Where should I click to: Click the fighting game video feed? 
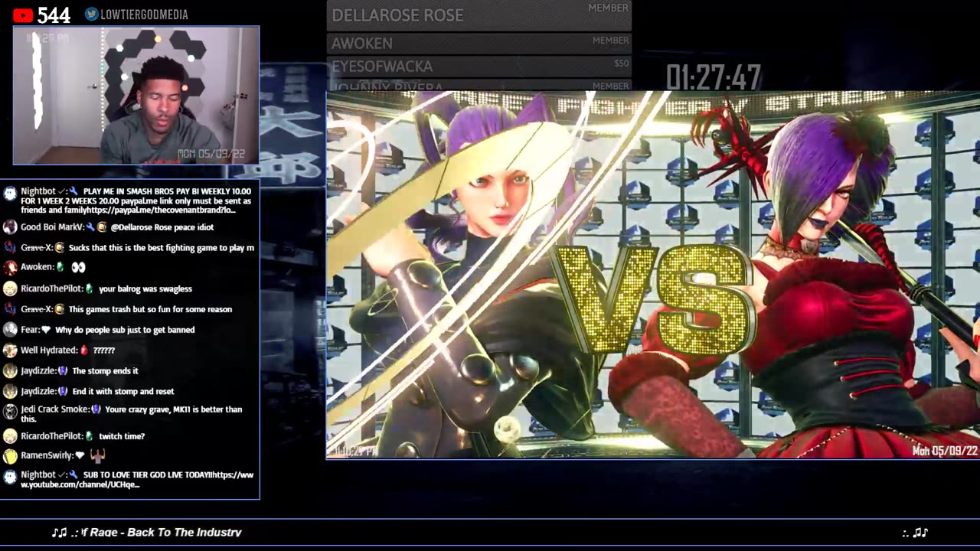pos(653,275)
